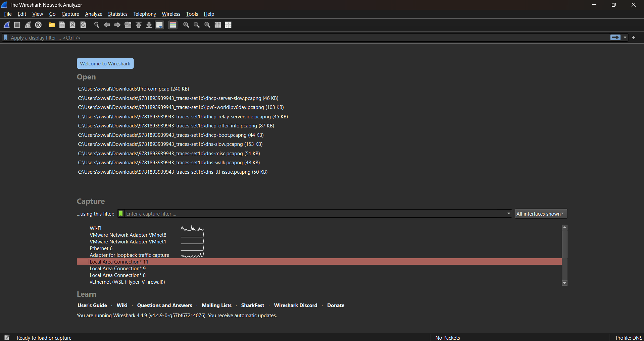This screenshot has width=644, height=341.
Task: Open recent file dhcp-relay-serverside.pcapng
Action: [183, 117]
